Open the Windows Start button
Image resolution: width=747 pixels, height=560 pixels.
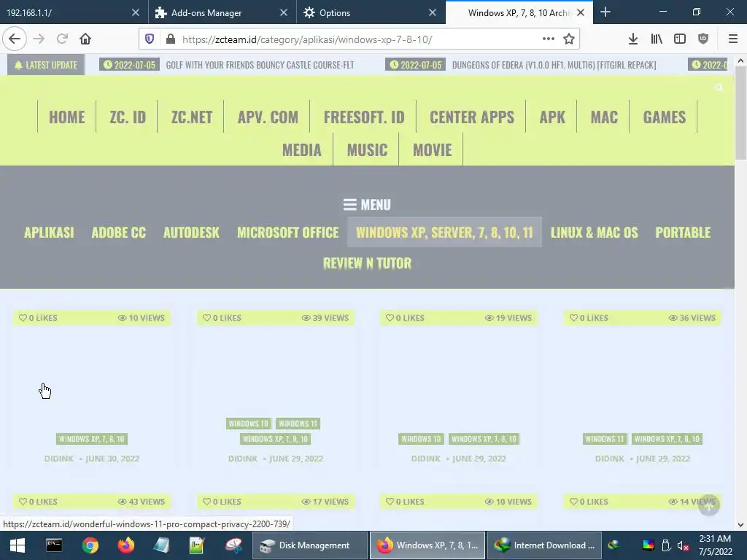(18, 545)
